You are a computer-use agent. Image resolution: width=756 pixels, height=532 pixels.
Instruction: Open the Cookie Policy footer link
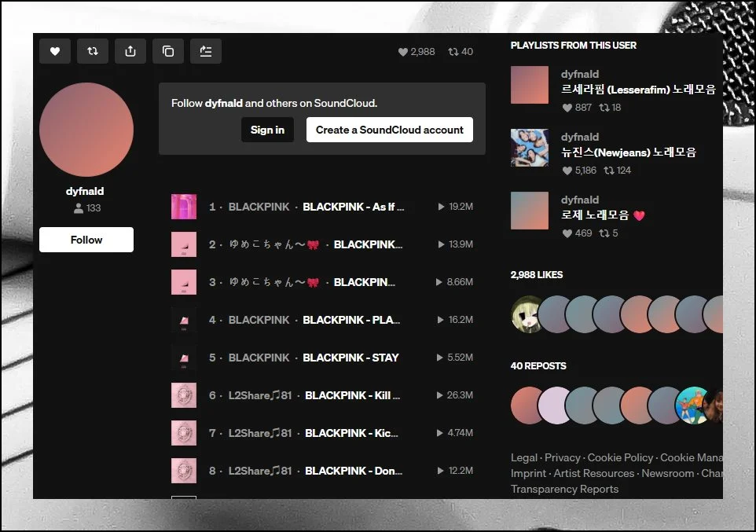pyautogui.click(x=620, y=457)
